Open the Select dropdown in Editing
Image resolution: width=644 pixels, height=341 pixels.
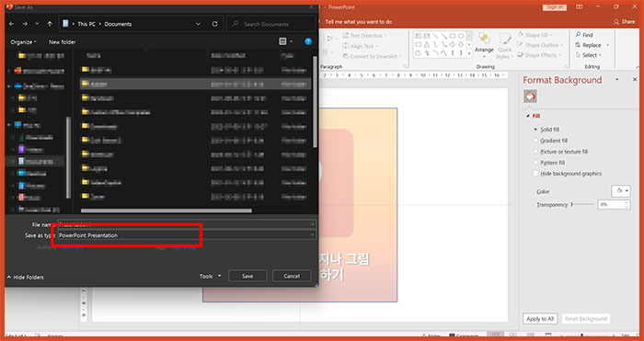pyautogui.click(x=589, y=55)
